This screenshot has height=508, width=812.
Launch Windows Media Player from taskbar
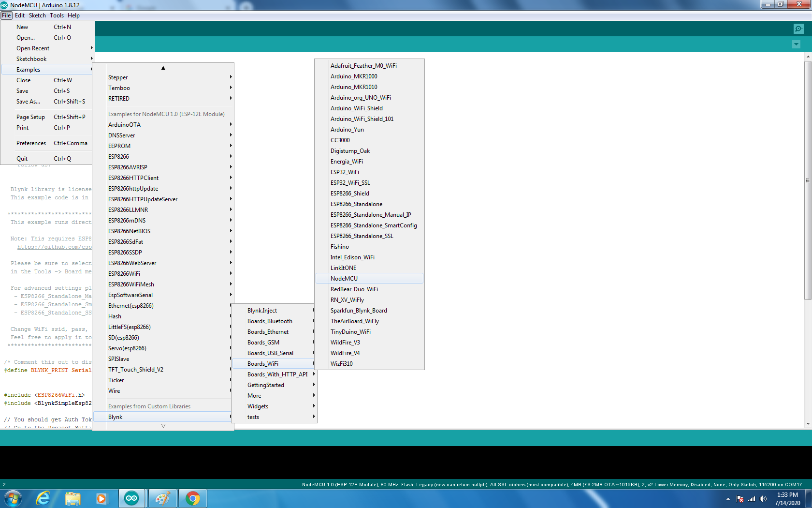click(101, 498)
